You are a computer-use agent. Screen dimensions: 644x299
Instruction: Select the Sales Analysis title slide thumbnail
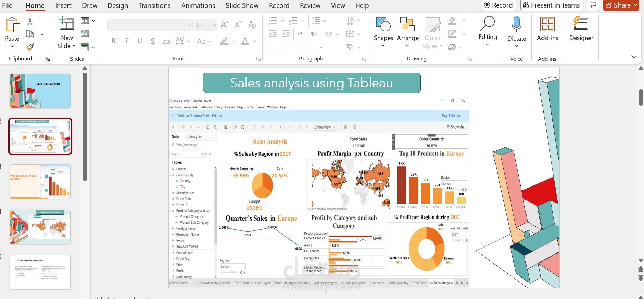40,91
